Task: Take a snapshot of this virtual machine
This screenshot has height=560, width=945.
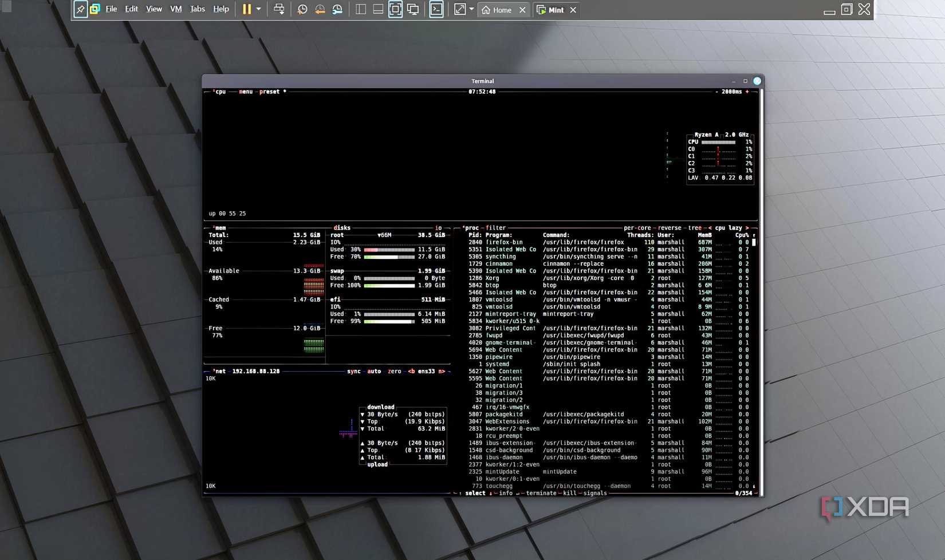Action: point(302,9)
